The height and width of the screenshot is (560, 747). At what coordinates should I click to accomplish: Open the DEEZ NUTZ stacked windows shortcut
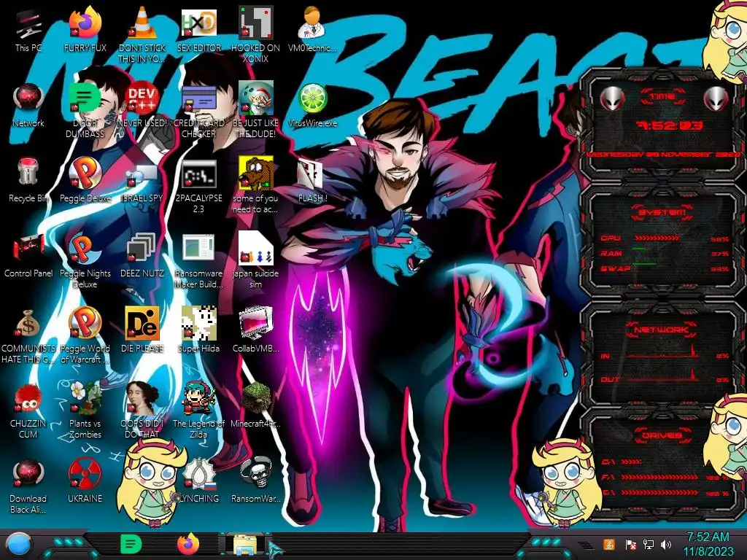pyautogui.click(x=142, y=256)
